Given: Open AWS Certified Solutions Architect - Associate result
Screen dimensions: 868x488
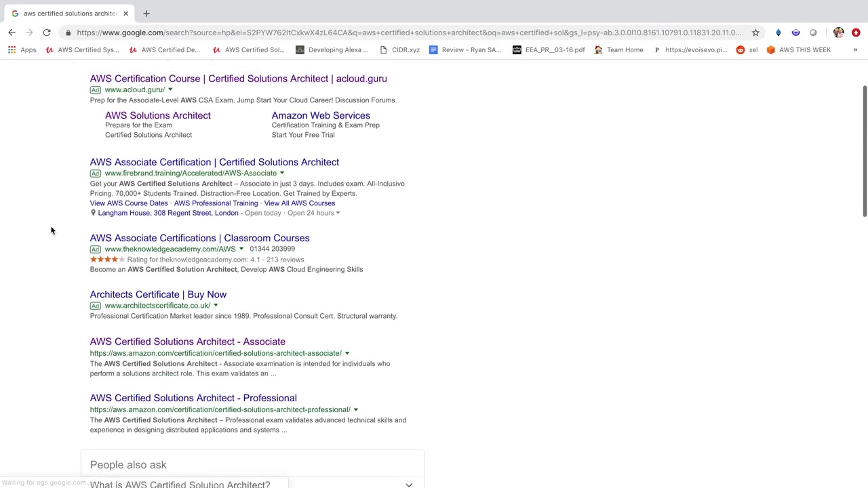Looking at the screenshot, I should tap(188, 342).
